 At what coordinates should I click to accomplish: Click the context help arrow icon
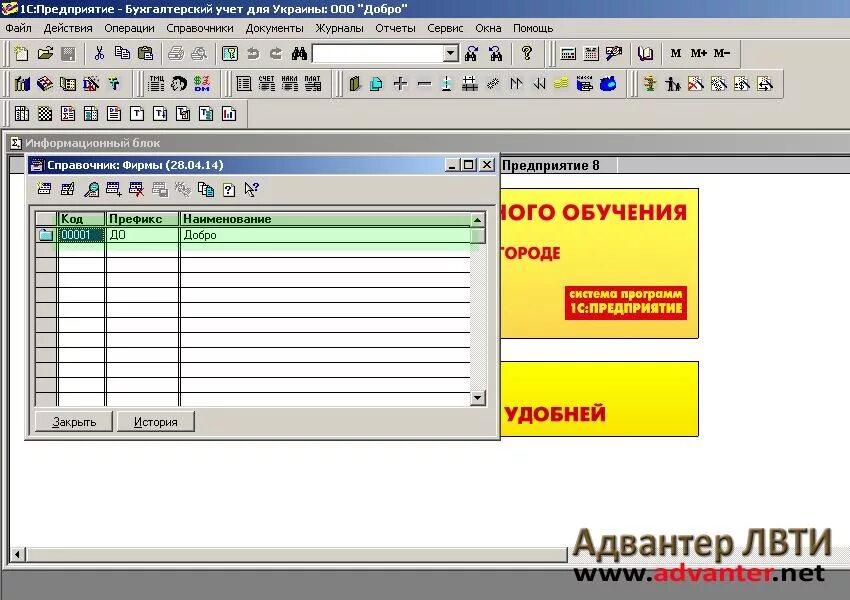tap(251, 189)
